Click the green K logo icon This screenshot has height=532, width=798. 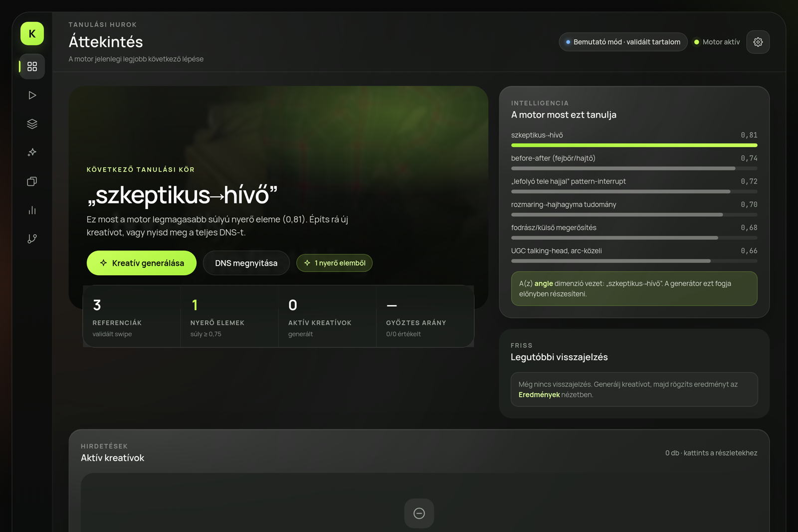(x=32, y=33)
